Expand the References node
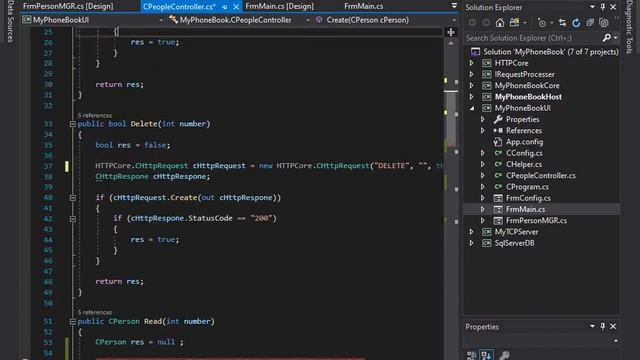640x360 pixels. (483, 131)
